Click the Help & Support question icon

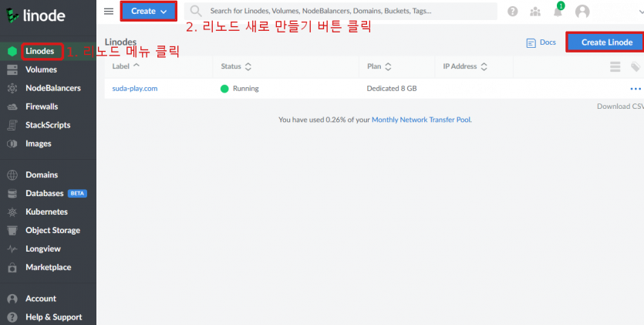(12, 317)
